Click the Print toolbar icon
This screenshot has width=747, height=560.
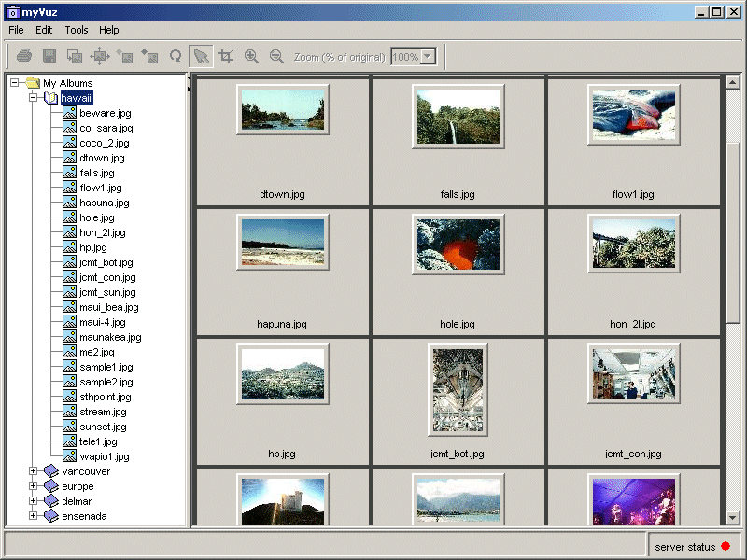point(24,56)
